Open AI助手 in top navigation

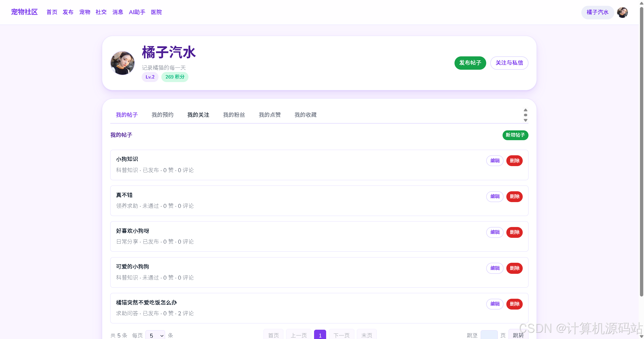tap(137, 12)
